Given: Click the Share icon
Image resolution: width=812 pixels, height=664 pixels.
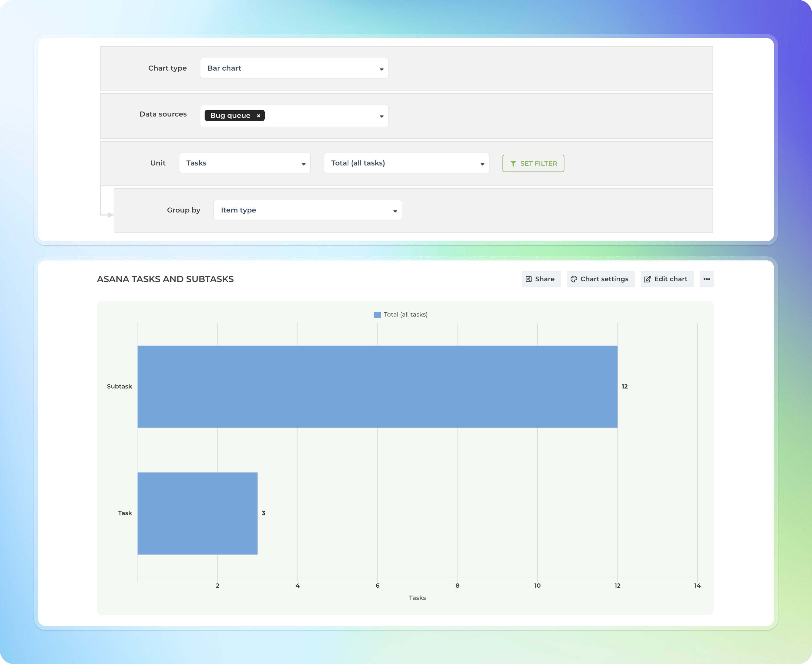Looking at the screenshot, I should tap(528, 279).
